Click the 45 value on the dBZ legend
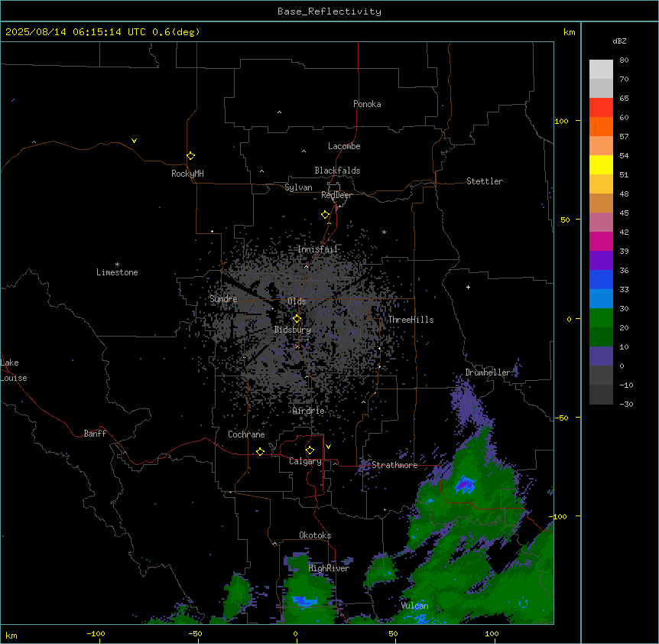The image size is (659, 644). [624, 213]
